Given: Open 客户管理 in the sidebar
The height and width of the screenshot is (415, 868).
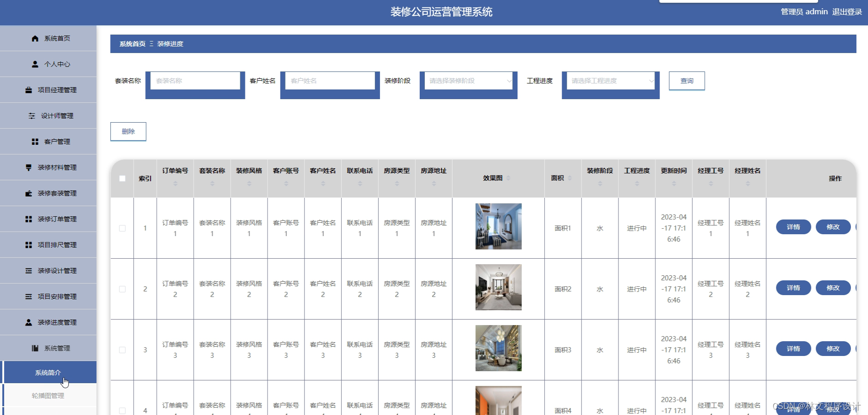Looking at the screenshot, I should click(48, 142).
